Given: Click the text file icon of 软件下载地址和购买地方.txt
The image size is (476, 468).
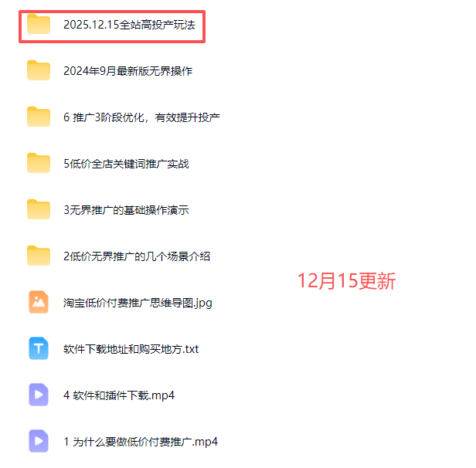Looking at the screenshot, I should pyautogui.click(x=39, y=348).
